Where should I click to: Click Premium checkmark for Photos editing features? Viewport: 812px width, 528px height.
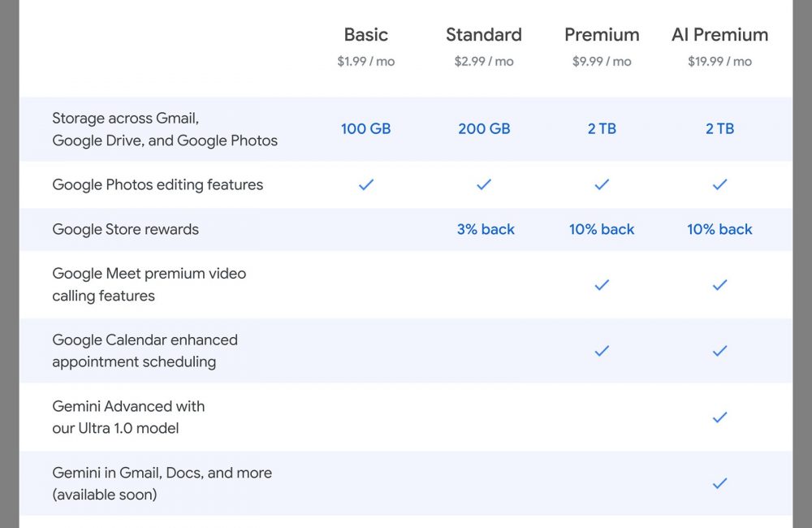pos(602,185)
